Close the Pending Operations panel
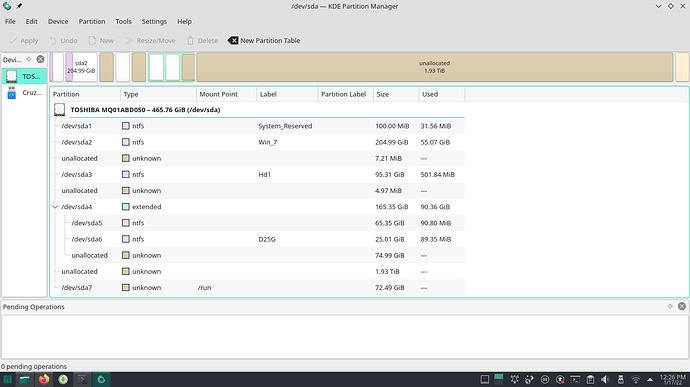This screenshot has width=690, height=387. tap(682, 306)
